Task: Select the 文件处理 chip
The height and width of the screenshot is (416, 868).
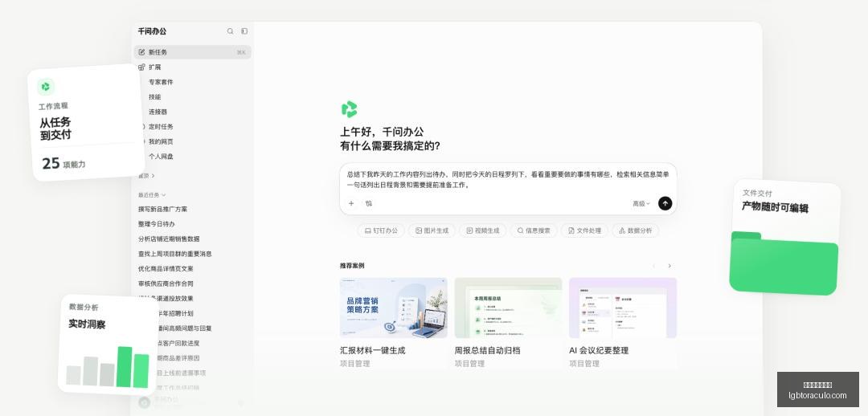Action: click(584, 230)
